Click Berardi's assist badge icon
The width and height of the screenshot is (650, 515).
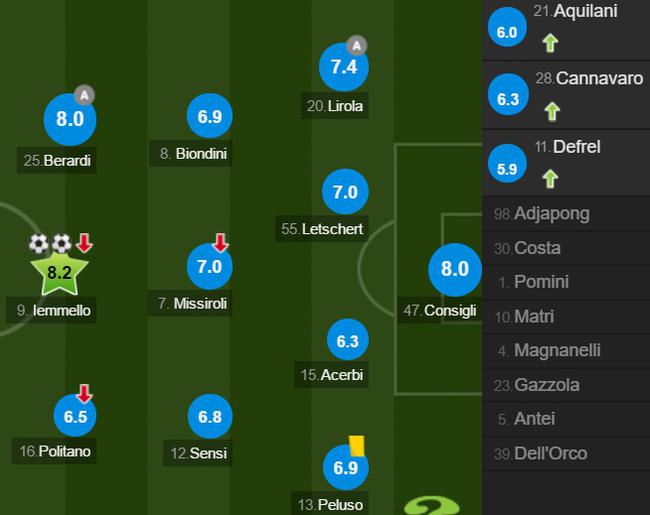click(x=85, y=96)
